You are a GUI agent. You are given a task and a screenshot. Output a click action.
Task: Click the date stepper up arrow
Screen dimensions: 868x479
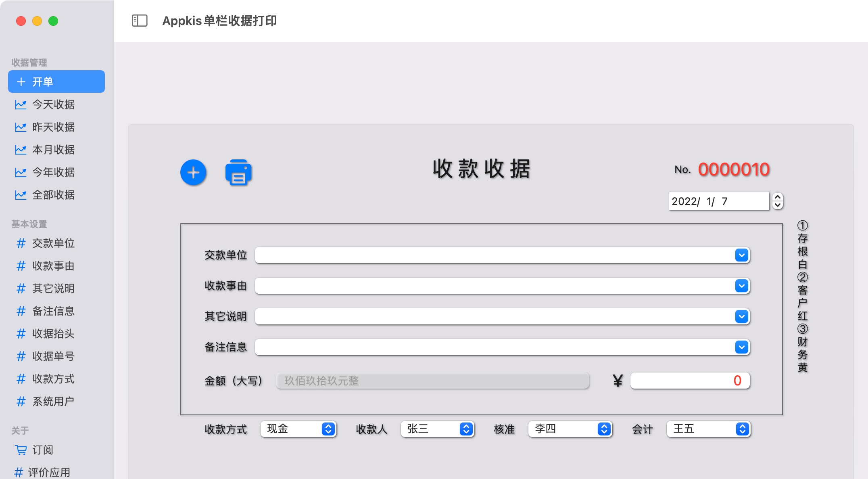click(778, 197)
